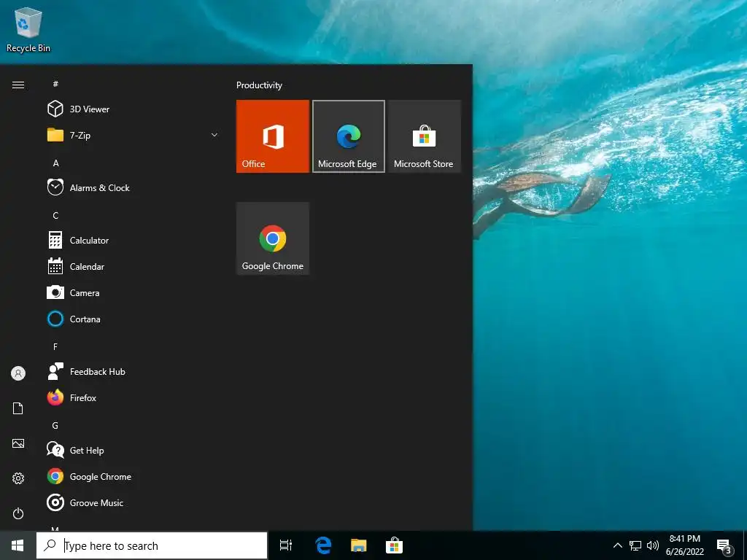Open the Microsoft Store tile
The height and width of the screenshot is (560, 747).
click(x=424, y=136)
